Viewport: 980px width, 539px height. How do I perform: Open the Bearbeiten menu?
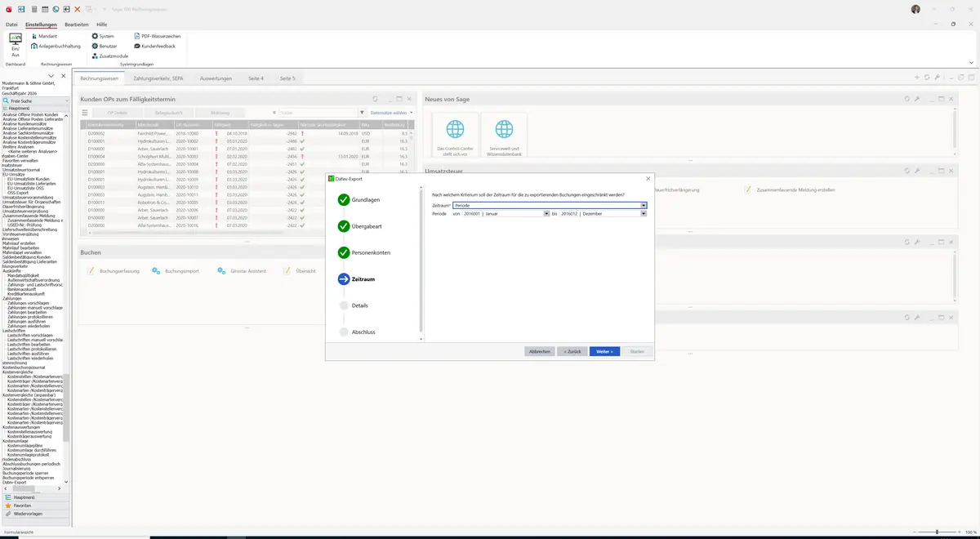(77, 24)
